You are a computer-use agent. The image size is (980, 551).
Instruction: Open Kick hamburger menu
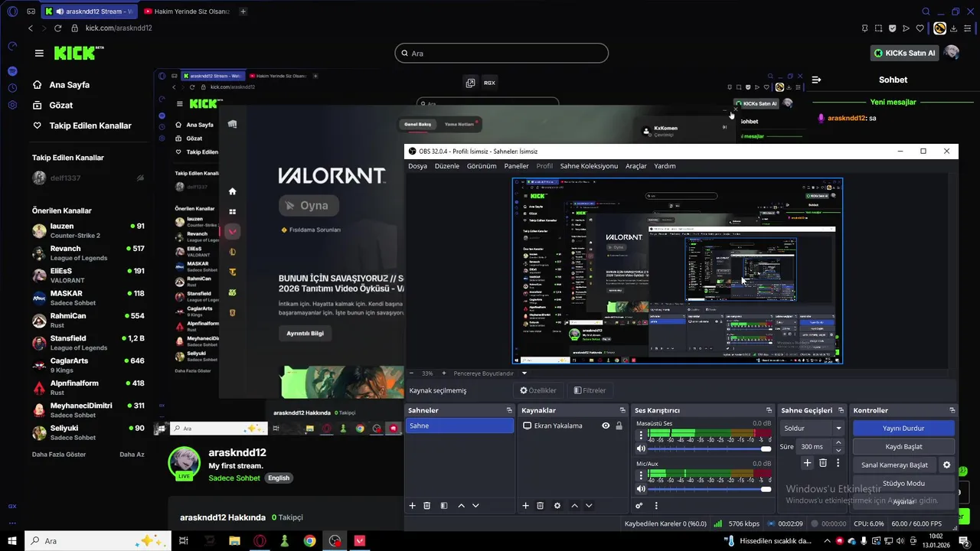point(39,53)
